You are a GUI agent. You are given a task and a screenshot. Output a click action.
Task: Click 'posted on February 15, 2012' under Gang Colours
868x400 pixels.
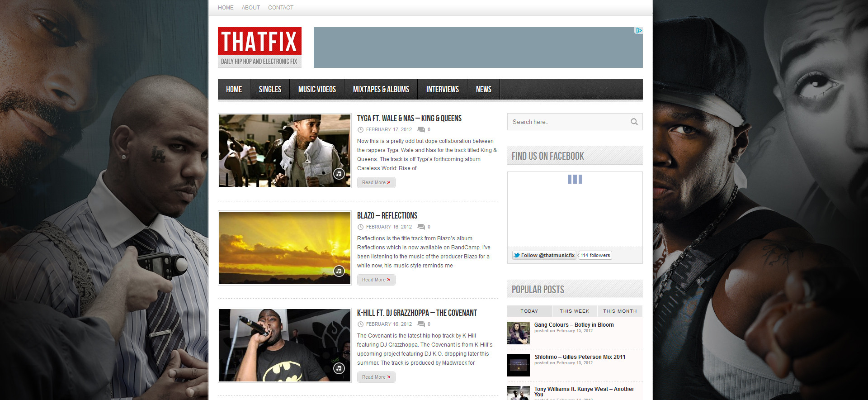563,331
